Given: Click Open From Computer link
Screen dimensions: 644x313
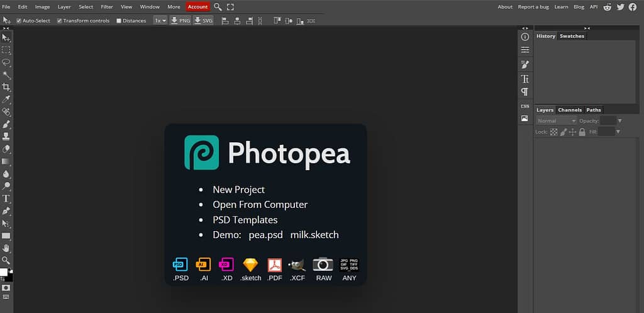Looking at the screenshot, I should [x=260, y=205].
